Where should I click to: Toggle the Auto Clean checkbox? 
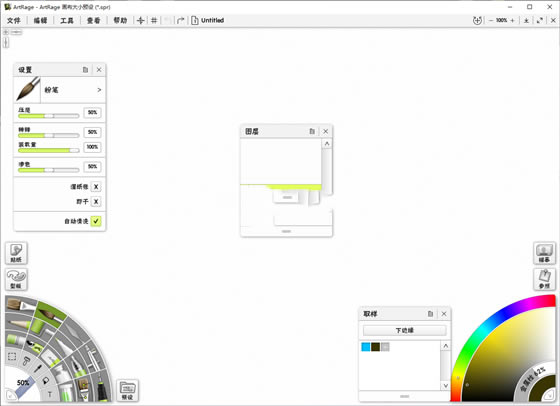(96, 221)
